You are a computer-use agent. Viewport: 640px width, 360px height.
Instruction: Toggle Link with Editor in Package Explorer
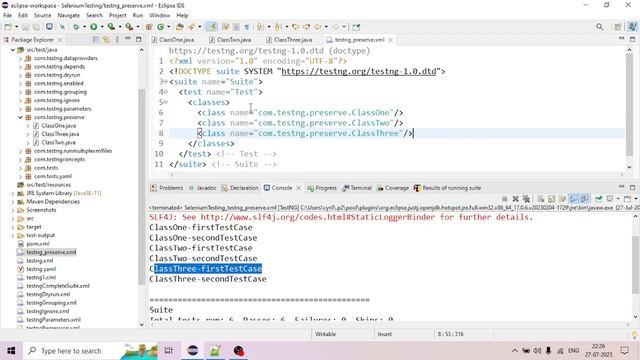107,40
